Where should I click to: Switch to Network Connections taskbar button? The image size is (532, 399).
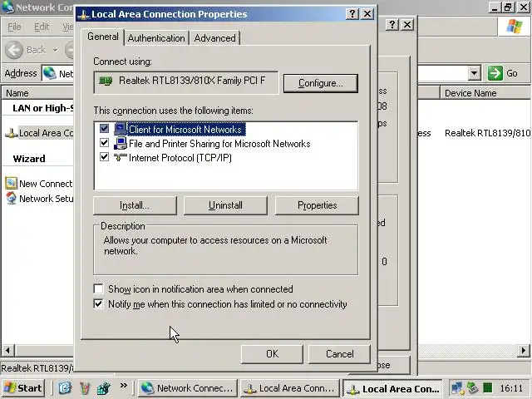(188, 388)
